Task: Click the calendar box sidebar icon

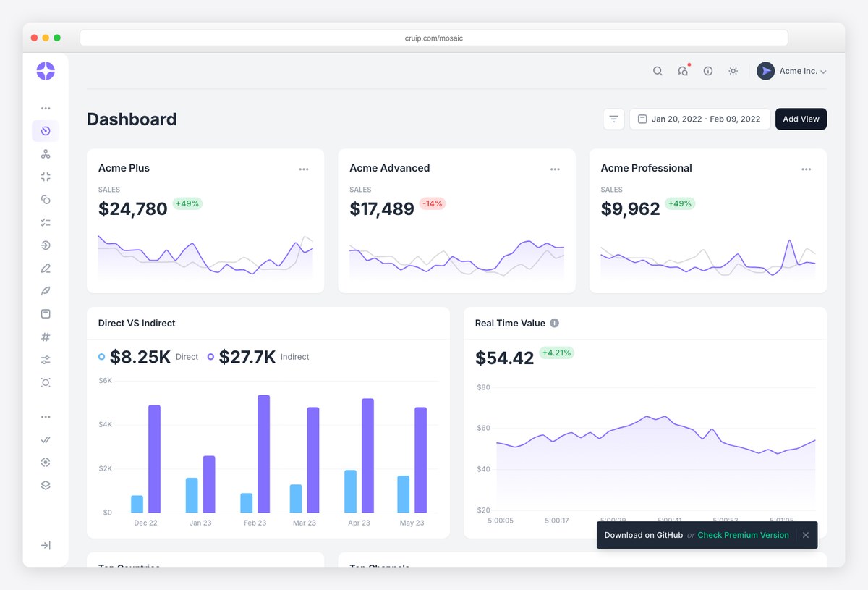Action: coord(46,314)
